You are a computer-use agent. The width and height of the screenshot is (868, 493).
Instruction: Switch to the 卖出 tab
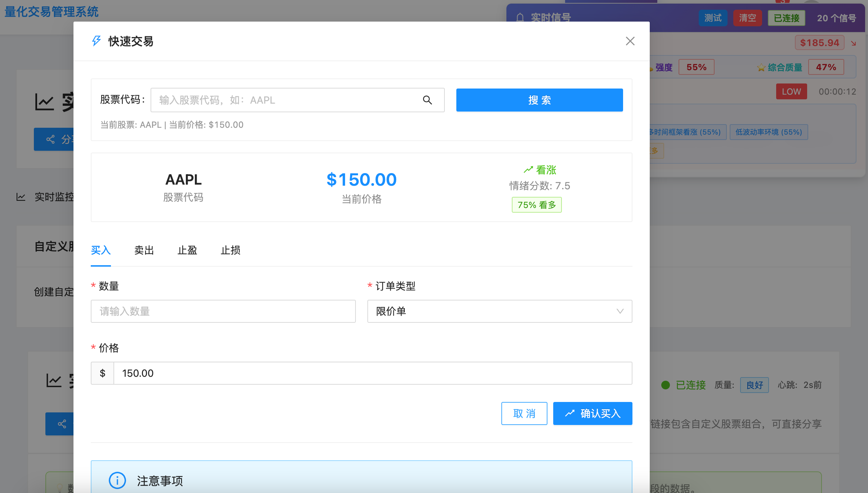(x=144, y=250)
